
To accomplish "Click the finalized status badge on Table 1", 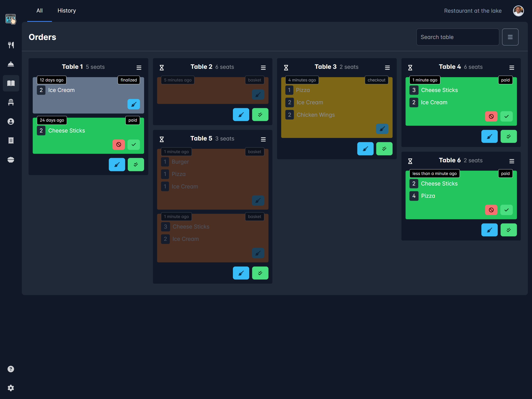I will click(x=129, y=80).
